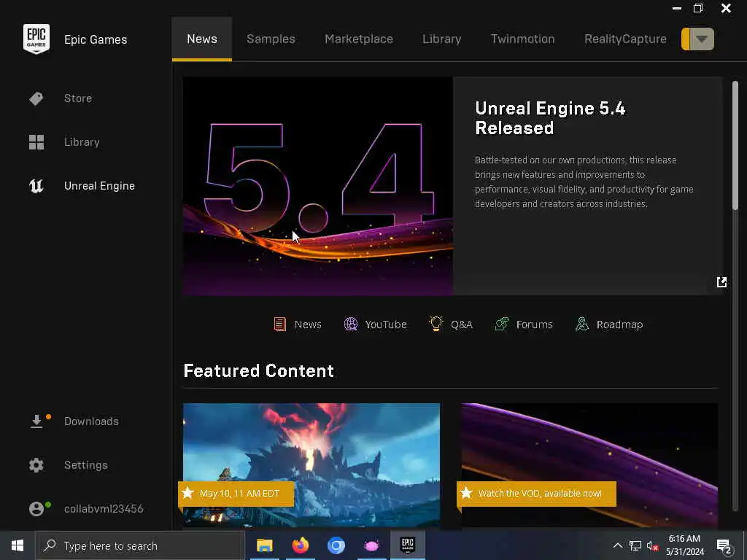Click the taskbar clock showing 6:16 AM
This screenshot has width=747, height=560.
click(684, 545)
